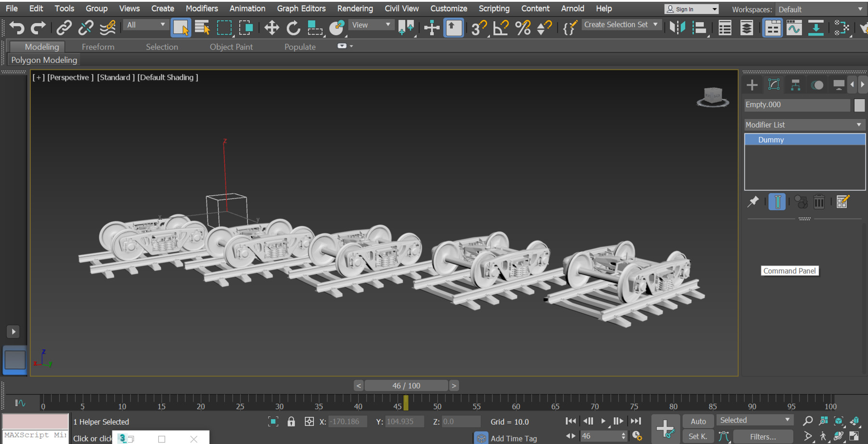The height and width of the screenshot is (444, 868).
Task: Activate the Select and Move tool
Action: pos(271,27)
